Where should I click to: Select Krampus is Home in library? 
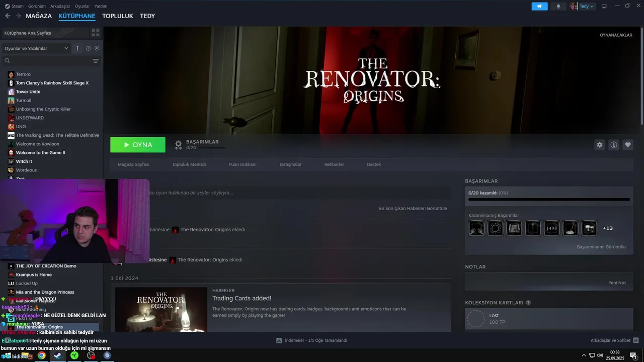pyautogui.click(x=34, y=275)
